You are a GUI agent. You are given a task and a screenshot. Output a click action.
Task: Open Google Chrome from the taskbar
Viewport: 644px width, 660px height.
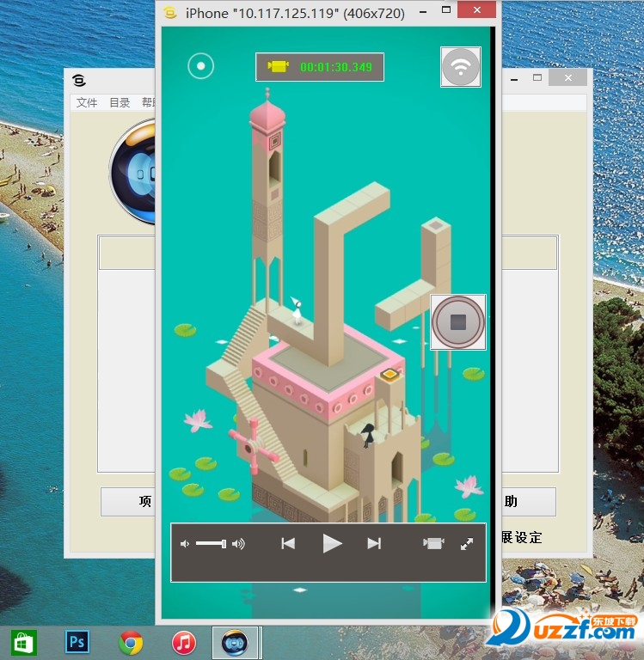coord(131,643)
